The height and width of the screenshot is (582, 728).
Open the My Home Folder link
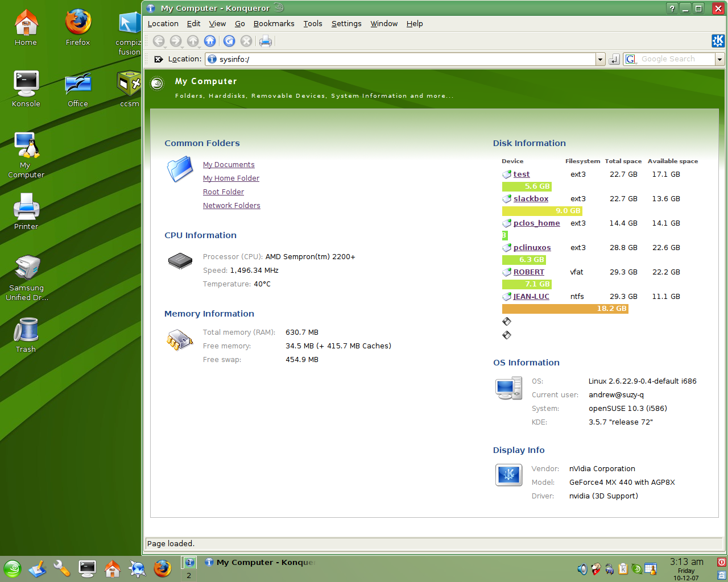point(231,178)
